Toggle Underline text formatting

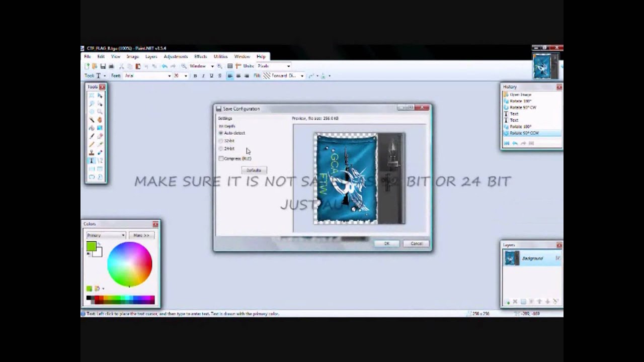click(x=211, y=75)
